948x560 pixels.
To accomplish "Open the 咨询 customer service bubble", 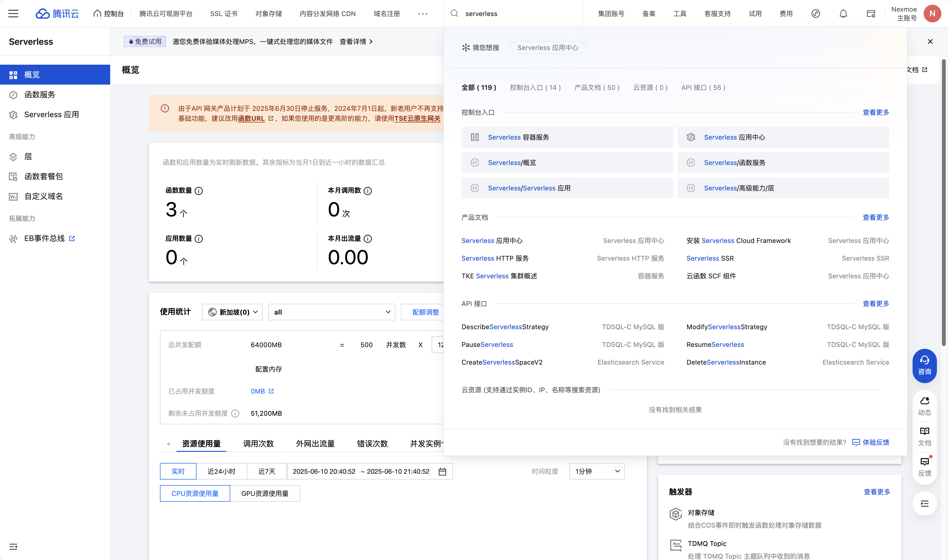I will (924, 365).
